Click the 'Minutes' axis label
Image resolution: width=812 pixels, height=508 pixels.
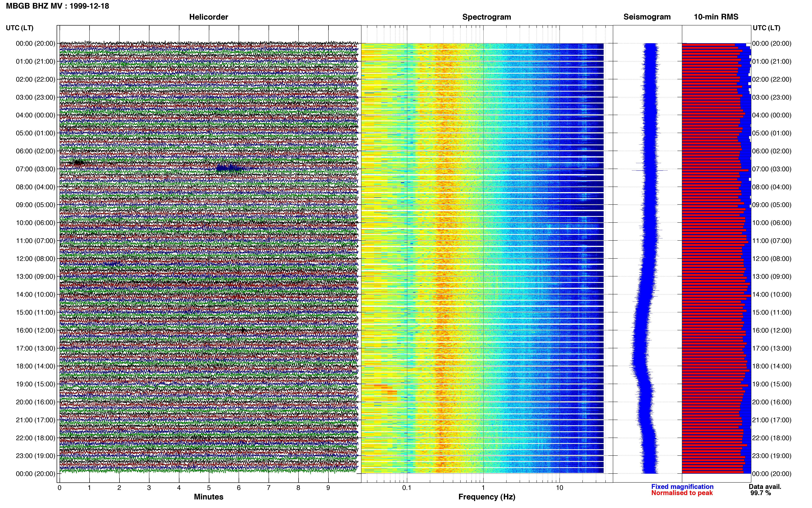[x=209, y=497]
